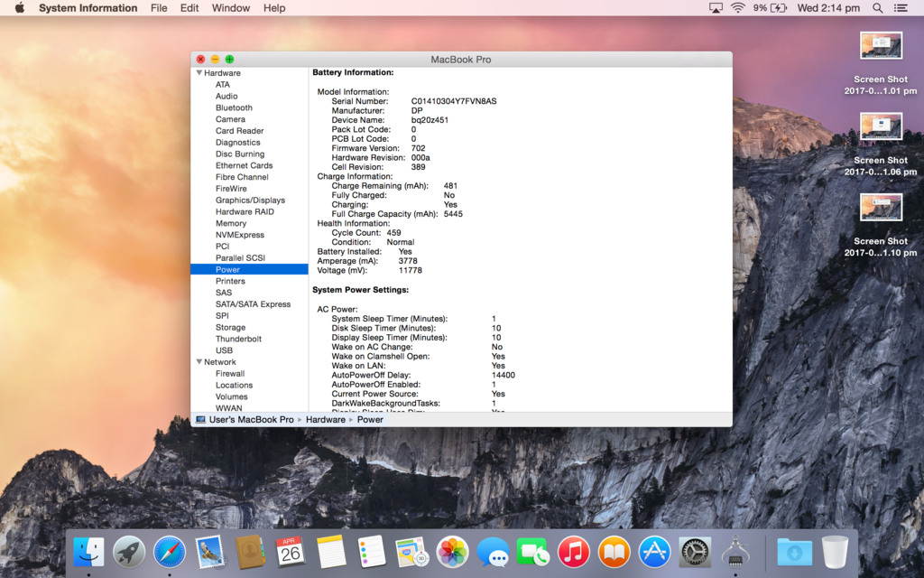Open App Store icon in Dock
The height and width of the screenshot is (578, 924).
654,553
